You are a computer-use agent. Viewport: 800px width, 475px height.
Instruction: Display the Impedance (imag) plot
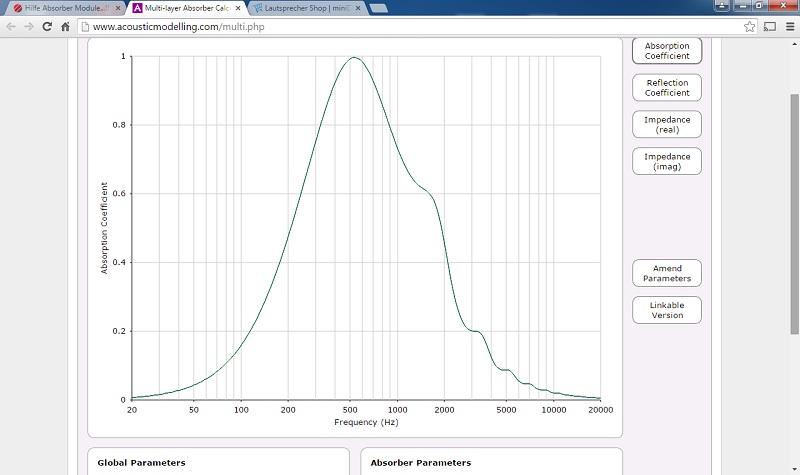click(667, 161)
